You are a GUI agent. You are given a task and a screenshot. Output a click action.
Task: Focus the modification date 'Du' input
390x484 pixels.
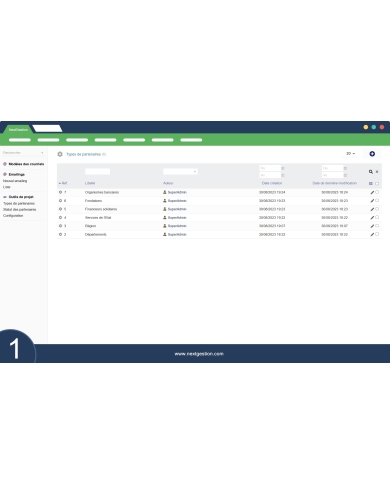pyautogui.click(x=332, y=168)
